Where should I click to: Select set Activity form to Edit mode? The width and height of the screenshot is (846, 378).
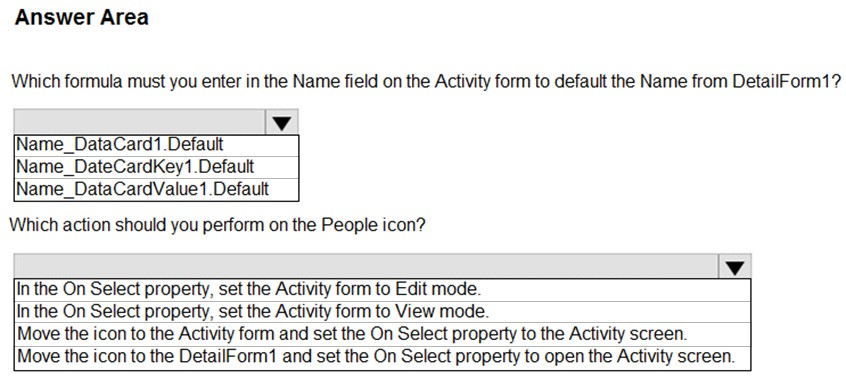[x=383, y=290]
